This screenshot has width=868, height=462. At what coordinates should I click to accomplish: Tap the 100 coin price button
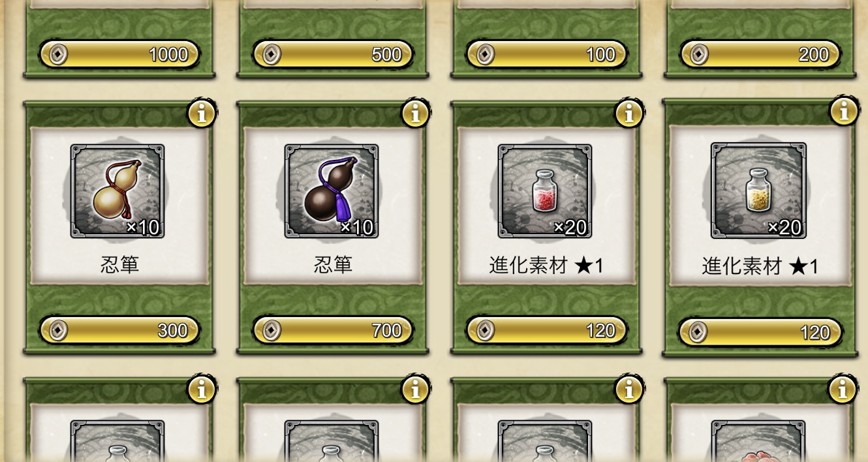[x=547, y=54]
